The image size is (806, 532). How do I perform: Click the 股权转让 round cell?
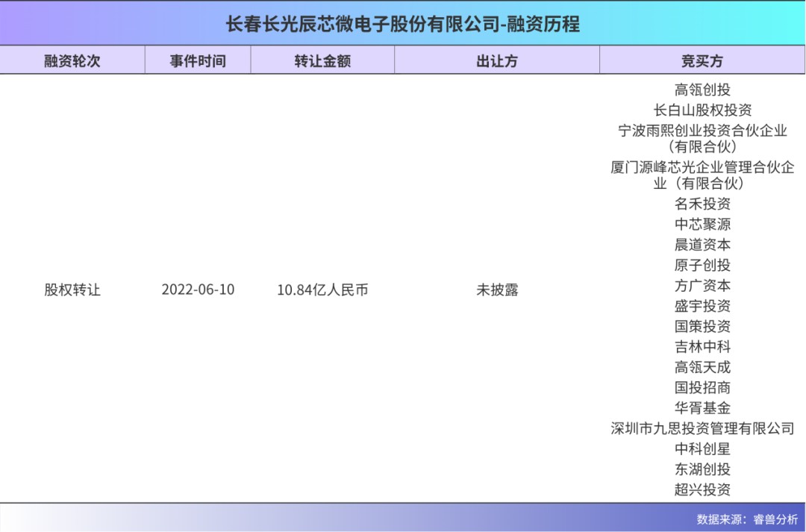pyautogui.click(x=72, y=290)
